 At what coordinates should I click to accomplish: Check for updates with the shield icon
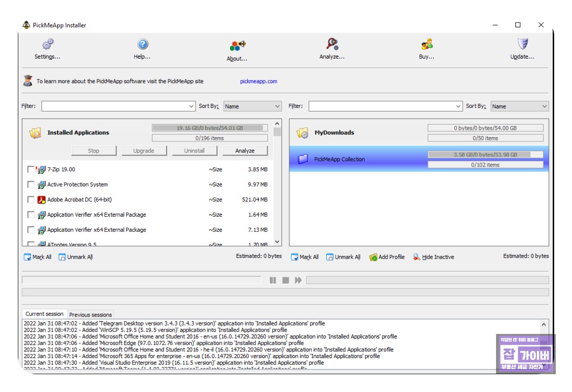(523, 44)
